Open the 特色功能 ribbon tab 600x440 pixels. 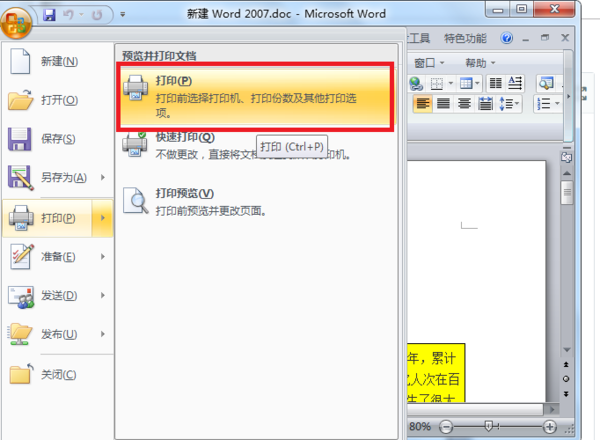coord(465,38)
